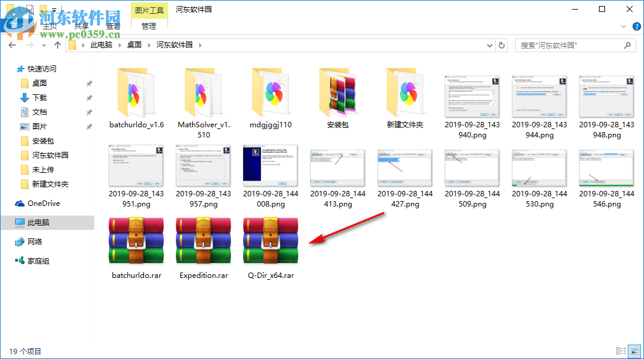Viewport: 644px width, 359px height.
Task: Click 此电脑 in the breadcrumb path
Action: click(x=101, y=44)
